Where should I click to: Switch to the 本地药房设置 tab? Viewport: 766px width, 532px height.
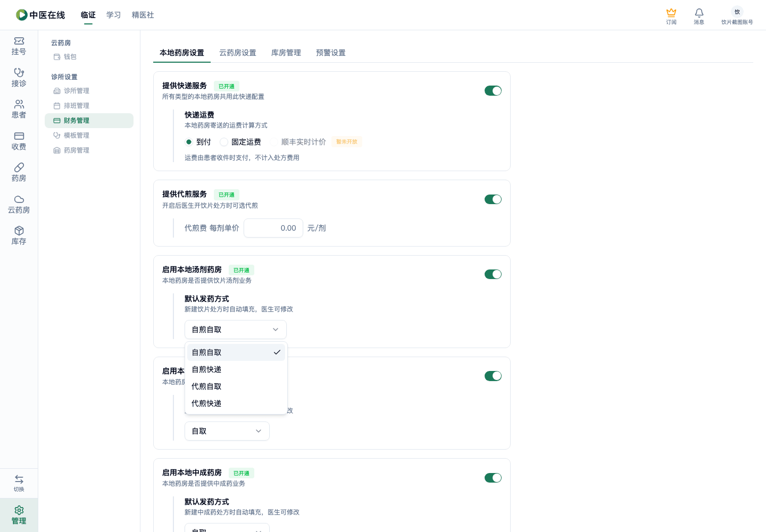[x=182, y=53]
